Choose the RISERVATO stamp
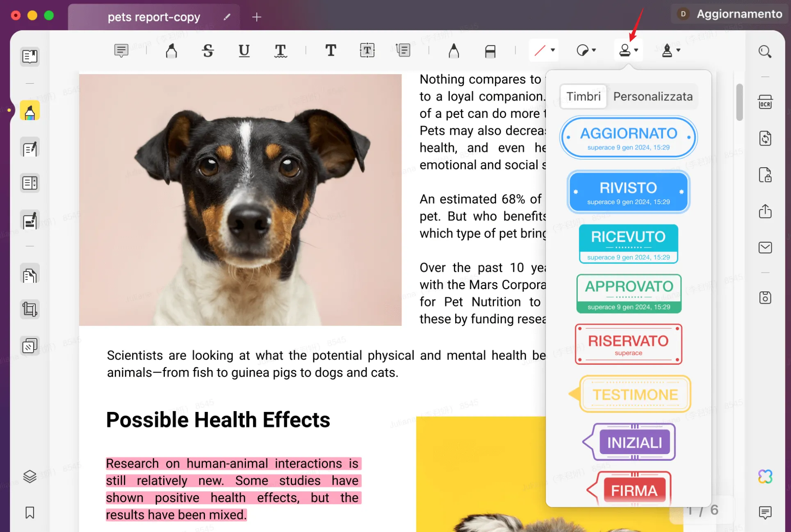The width and height of the screenshot is (791, 532). (x=628, y=344)
